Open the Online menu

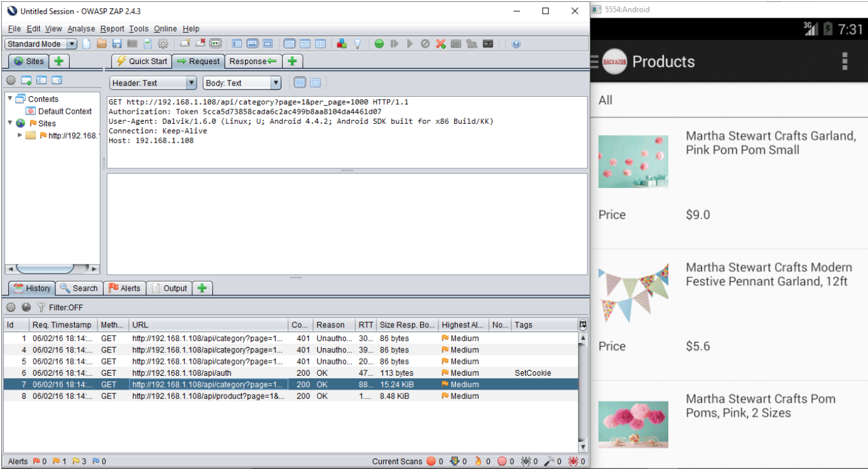click(x=165, y=29)
